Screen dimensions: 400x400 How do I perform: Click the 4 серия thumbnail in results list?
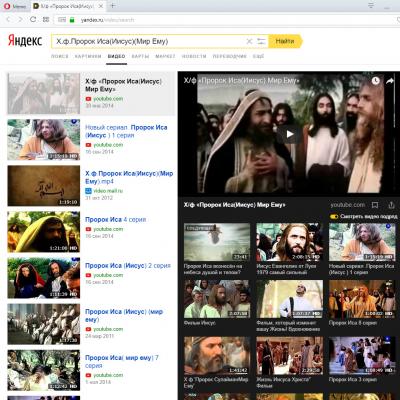coord(44,232)
